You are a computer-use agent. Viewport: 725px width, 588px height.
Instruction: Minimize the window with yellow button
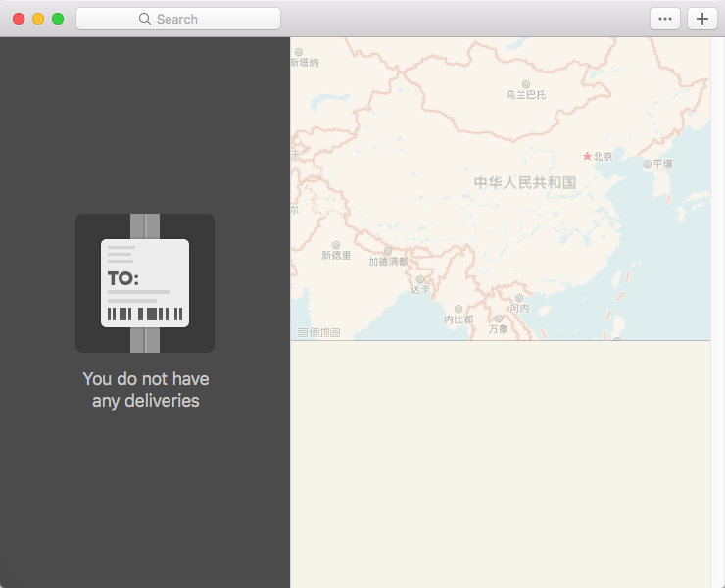pyautogui.click(x=38, y=19)
